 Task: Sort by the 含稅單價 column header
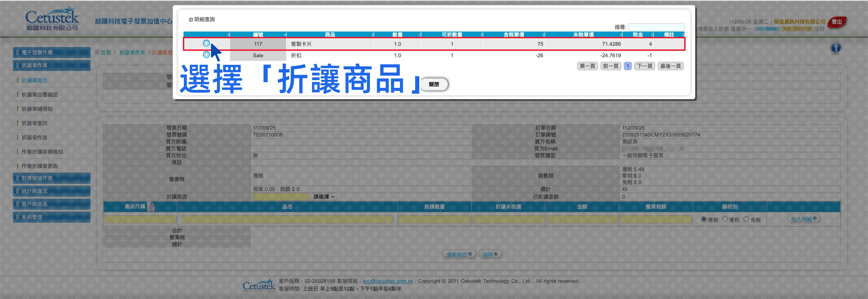[514, 34]
